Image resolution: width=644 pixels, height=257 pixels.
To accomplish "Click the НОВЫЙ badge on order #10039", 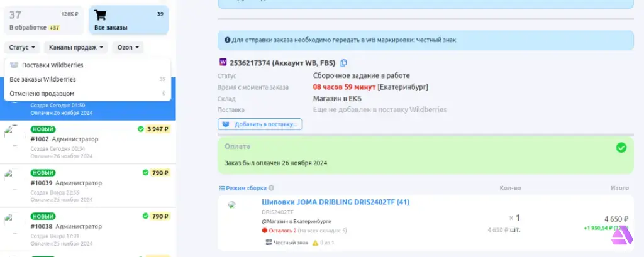I will coord(43,173).
